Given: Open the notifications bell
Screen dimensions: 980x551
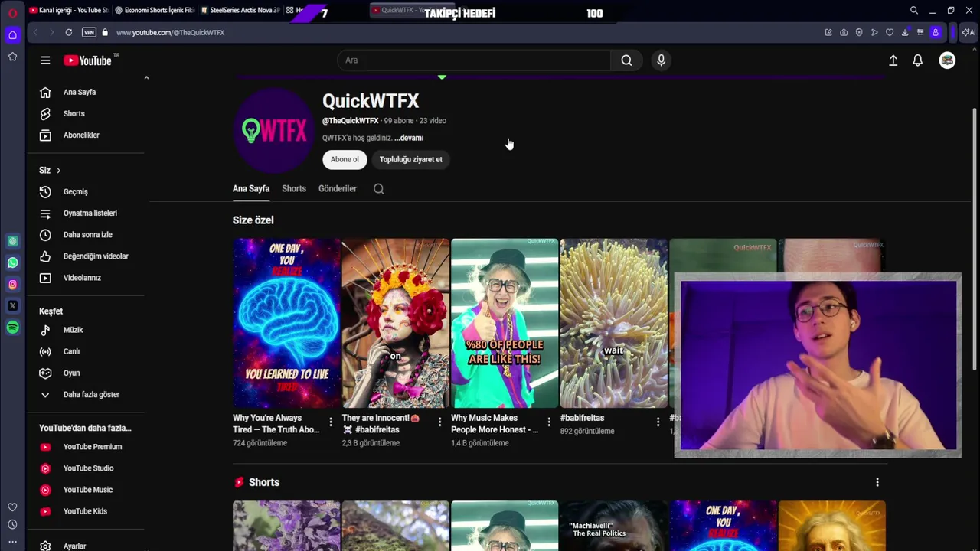Looking at the screenshot, I should coord(917,60).
